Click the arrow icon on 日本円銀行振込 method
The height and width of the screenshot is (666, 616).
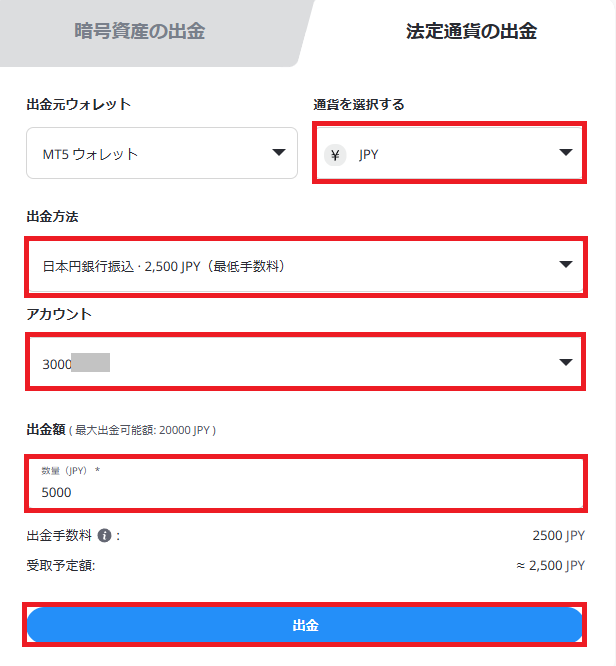[566, 264]
